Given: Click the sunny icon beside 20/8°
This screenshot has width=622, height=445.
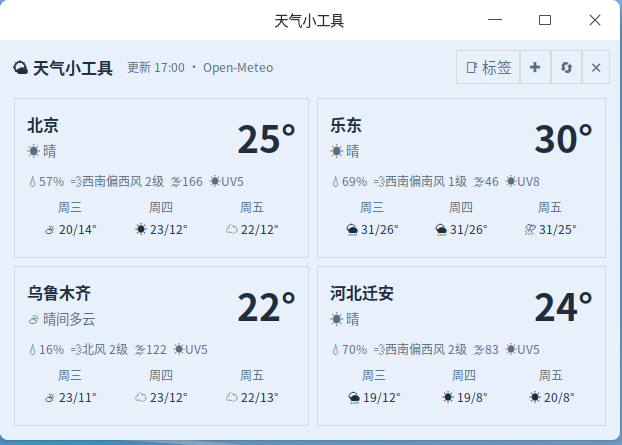Looking at the screenshot, I should [535, 397].
